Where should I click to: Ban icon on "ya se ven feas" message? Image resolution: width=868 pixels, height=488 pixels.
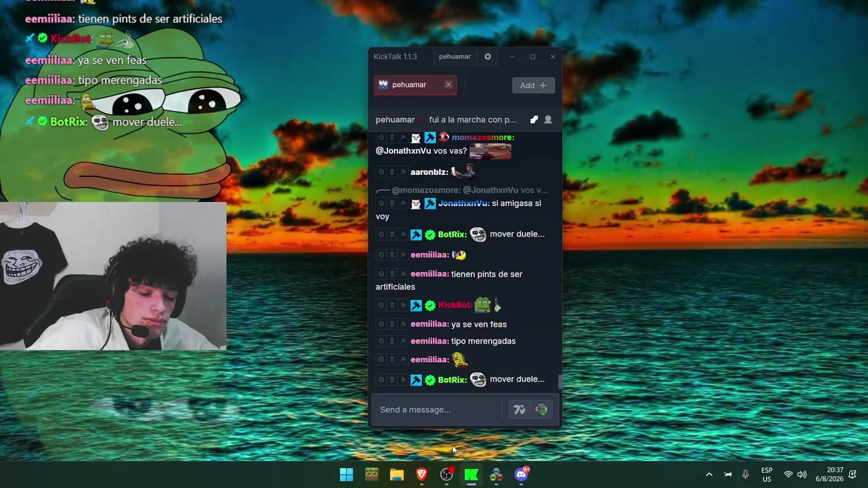click(381, 324)
